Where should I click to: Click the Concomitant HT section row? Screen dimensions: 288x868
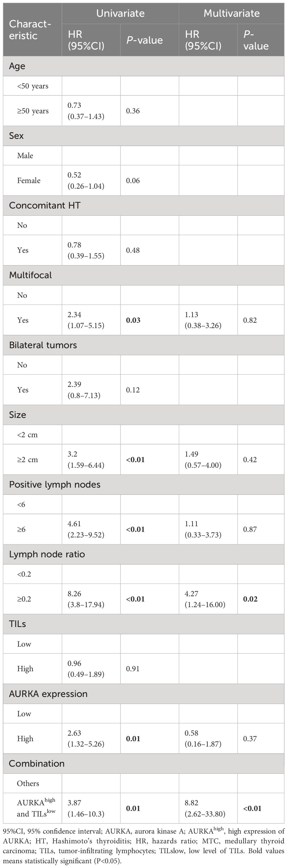144,206
